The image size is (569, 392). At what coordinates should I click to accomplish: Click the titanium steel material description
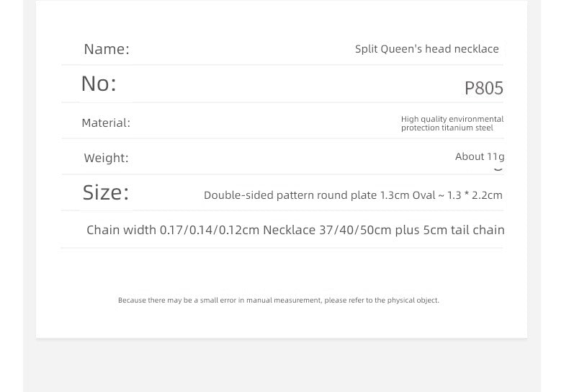pos(452,123)
